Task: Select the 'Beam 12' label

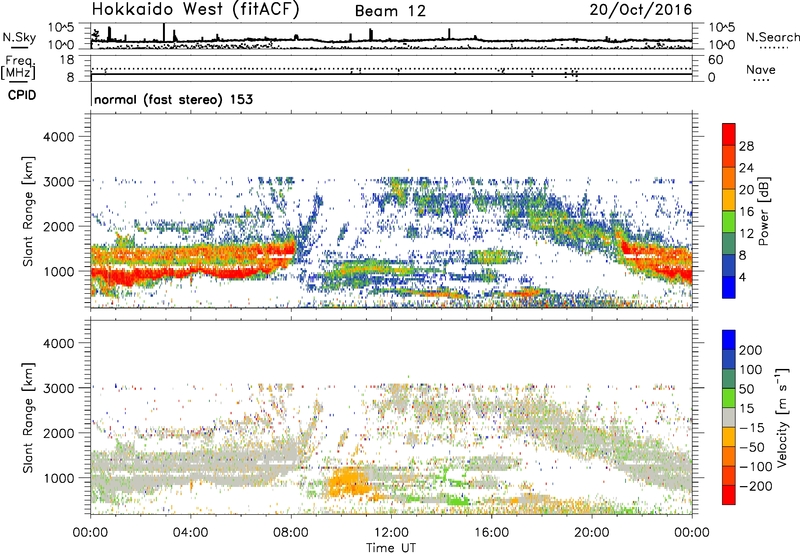Action: coord(390,11)
